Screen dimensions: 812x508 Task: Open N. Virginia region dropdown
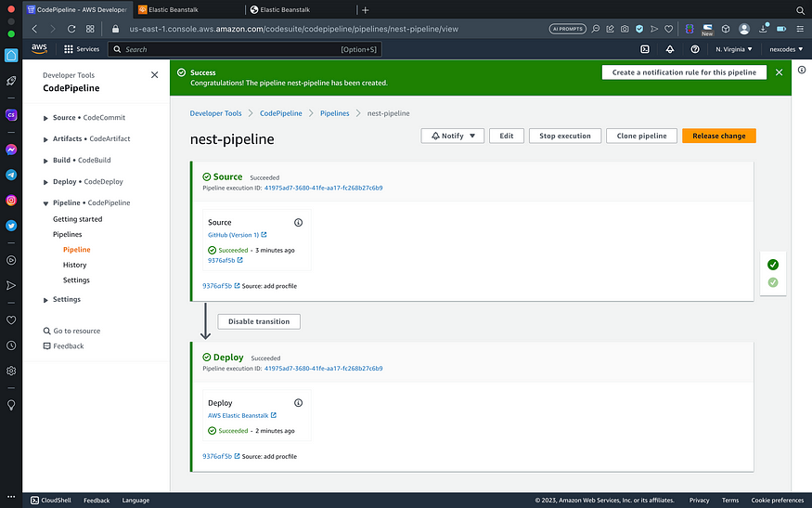[x=734, y=49]
